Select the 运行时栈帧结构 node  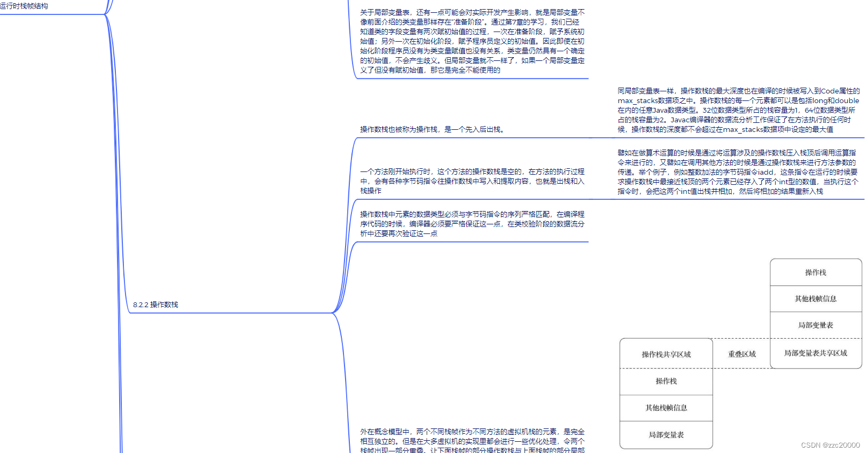24,6
